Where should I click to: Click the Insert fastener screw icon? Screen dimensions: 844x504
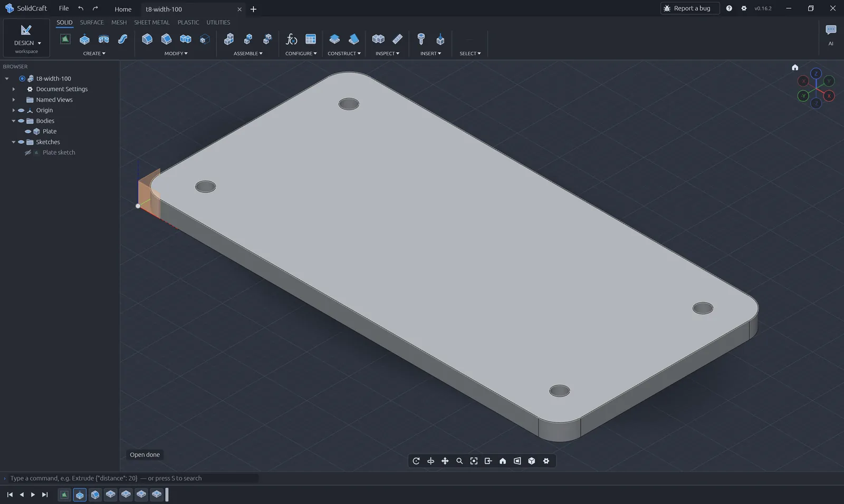point(421,39)
